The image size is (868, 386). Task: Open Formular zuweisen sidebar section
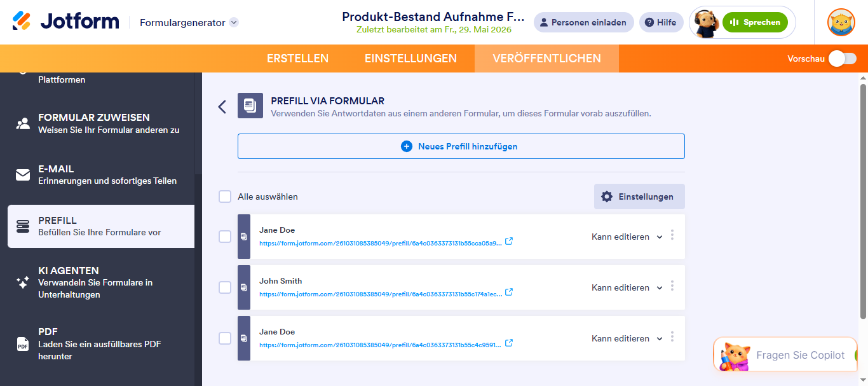pyautogui.click(x=101, y=123)
